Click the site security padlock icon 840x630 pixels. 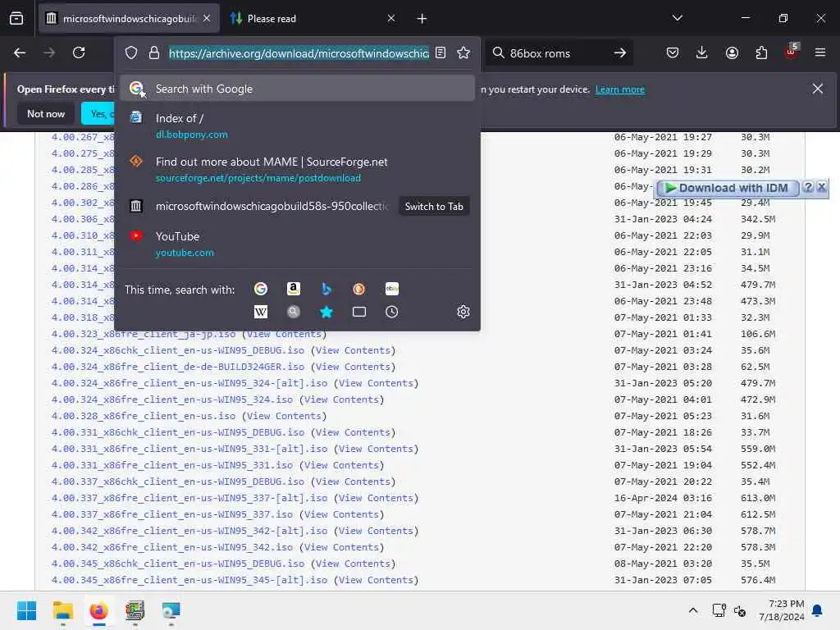[154, 52]
